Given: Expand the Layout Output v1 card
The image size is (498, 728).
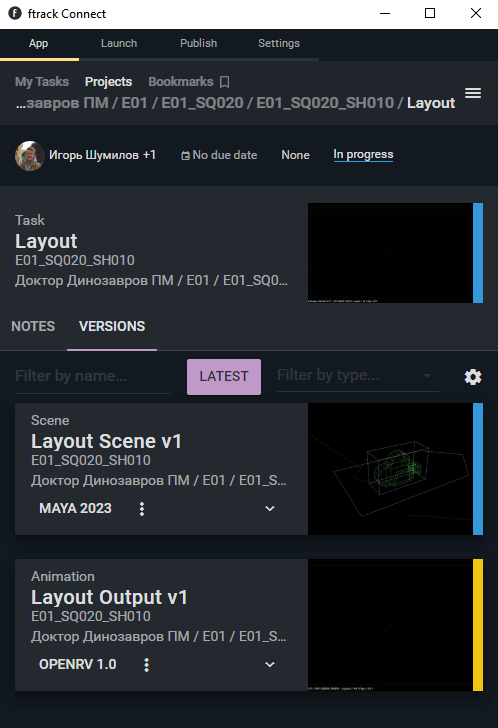Looking at the screenshot, I should [x=270, y=664].
